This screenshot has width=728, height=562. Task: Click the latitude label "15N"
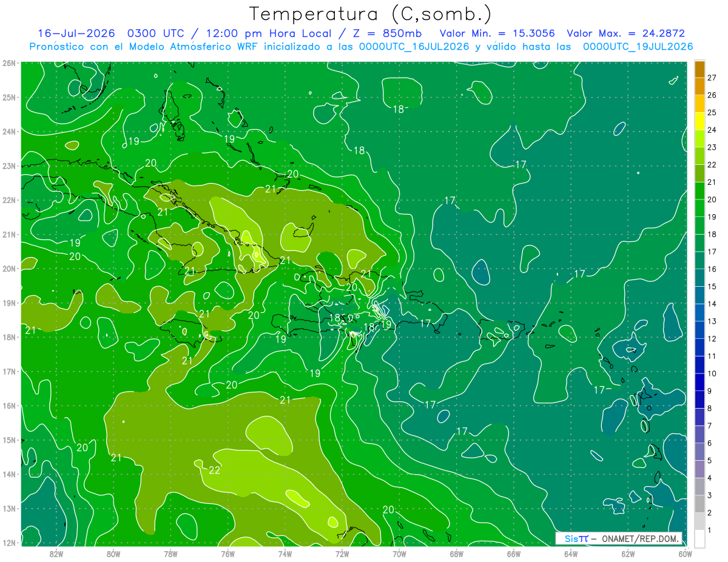pyautogui.click(x=9, y=440)
